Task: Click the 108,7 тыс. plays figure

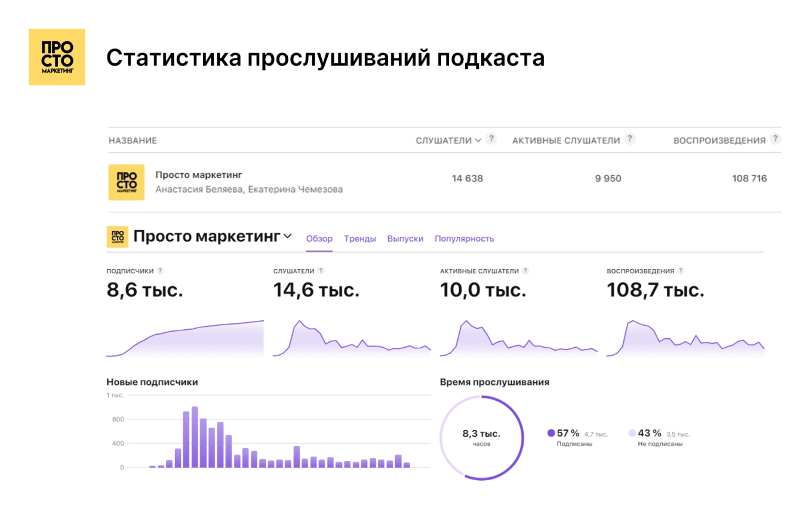Action: pos(656,290)
